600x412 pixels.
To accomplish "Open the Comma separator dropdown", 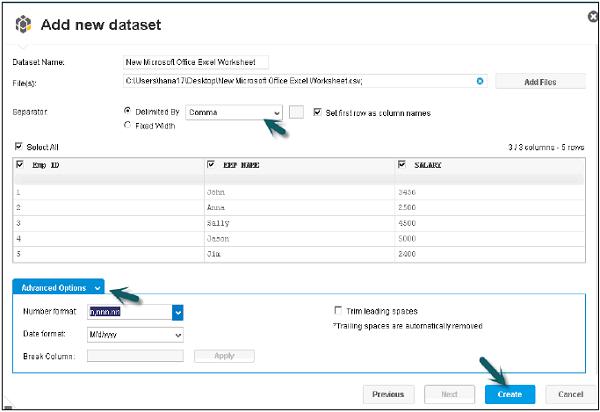I will (x=234, y=112).
